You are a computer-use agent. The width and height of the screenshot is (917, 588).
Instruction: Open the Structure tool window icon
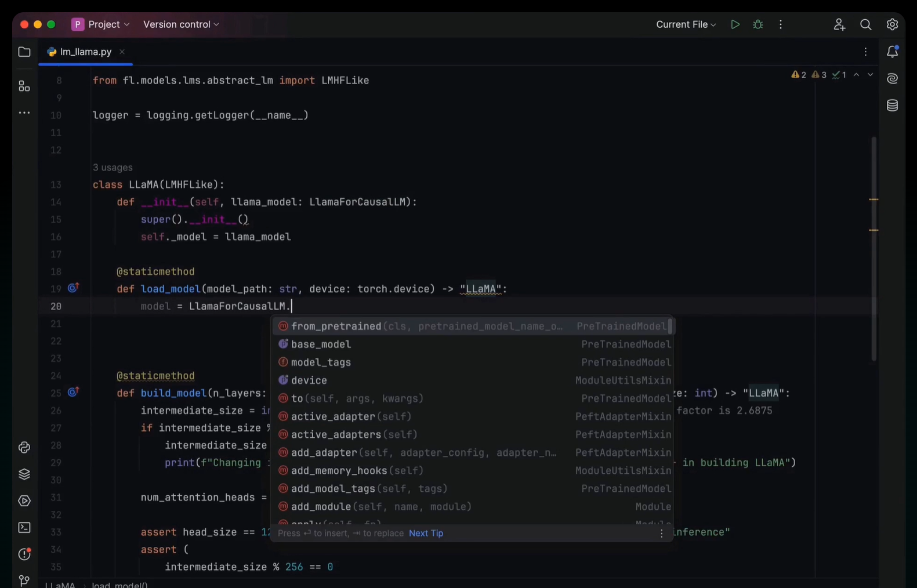pos(24,86)
